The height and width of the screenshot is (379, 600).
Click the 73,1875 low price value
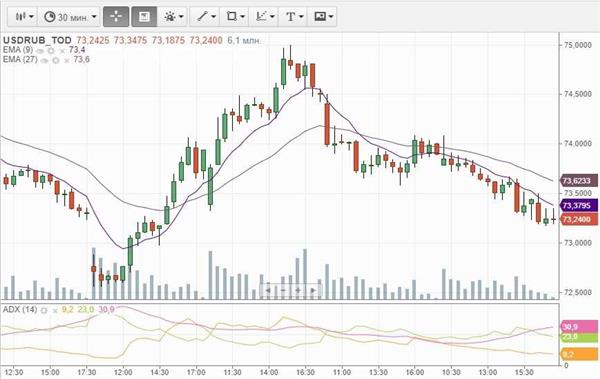click(168, 40)
